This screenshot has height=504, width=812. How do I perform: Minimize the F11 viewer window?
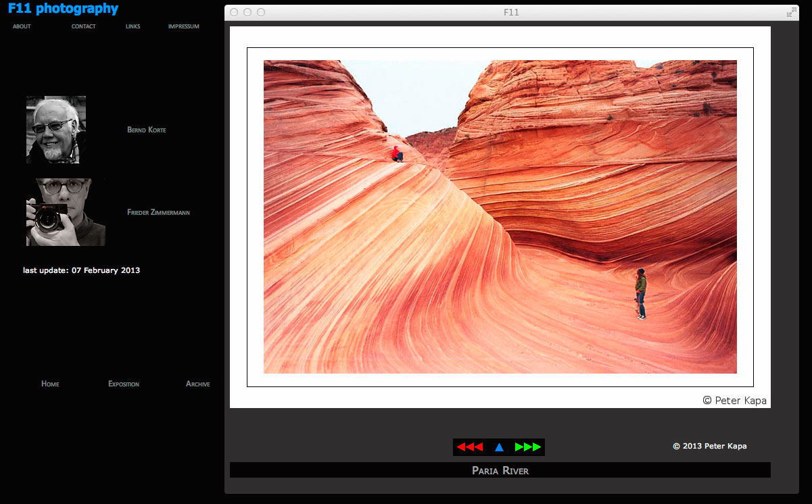pyautogui.click(x=247, y=12)
